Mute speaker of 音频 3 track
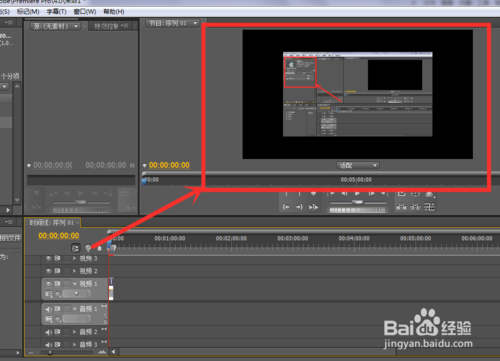The image size is (500, 361). [x=49, y=345]
